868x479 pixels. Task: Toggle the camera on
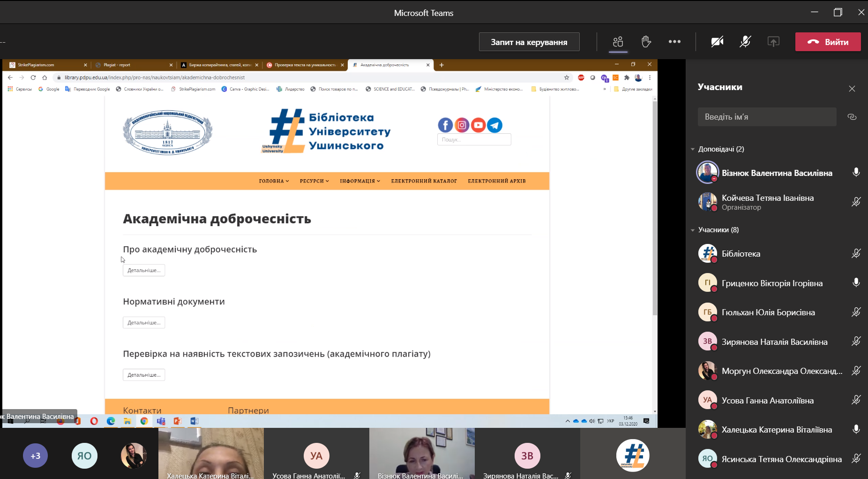coord(717,42)
